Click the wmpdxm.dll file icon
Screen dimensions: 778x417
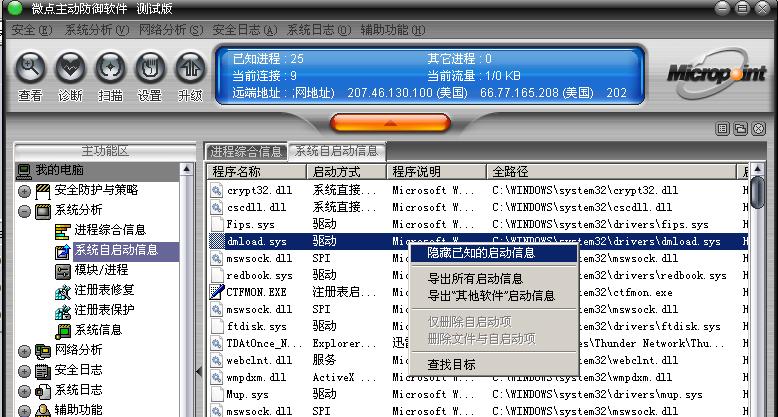click(x=217, y=377)
